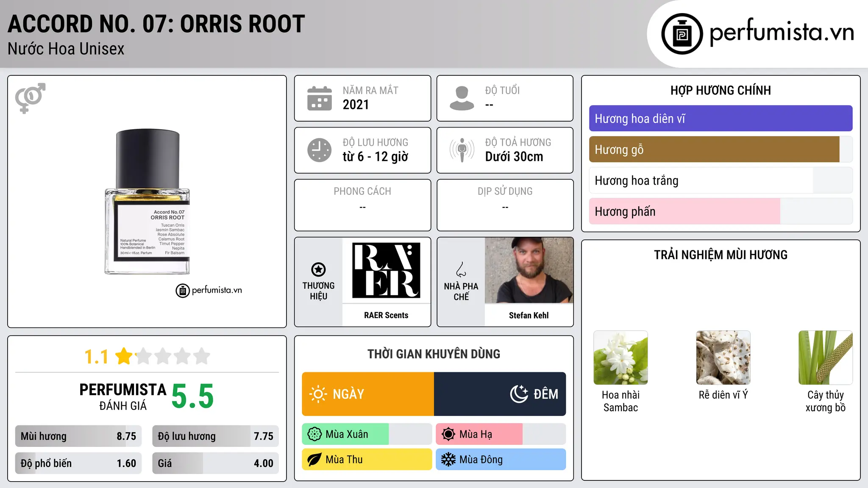Click the flower icon for Mùa Xuân
This screenshot has height=488, width=868.
tap(314, 434)
